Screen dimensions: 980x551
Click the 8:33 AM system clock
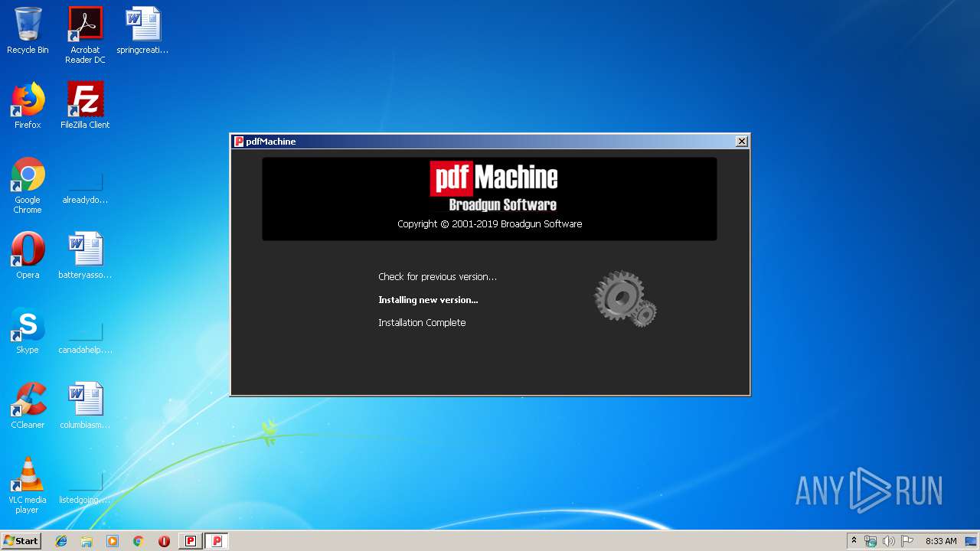tap(941, 541)
